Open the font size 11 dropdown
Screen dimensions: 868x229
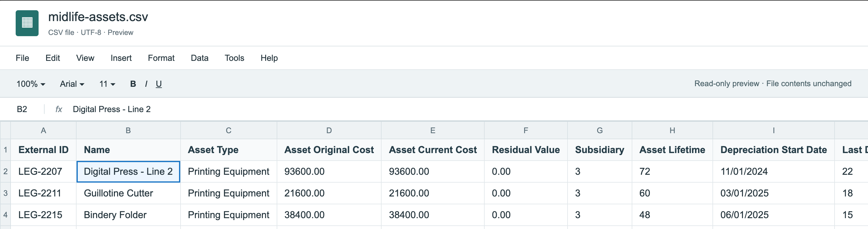click(107, 84)
